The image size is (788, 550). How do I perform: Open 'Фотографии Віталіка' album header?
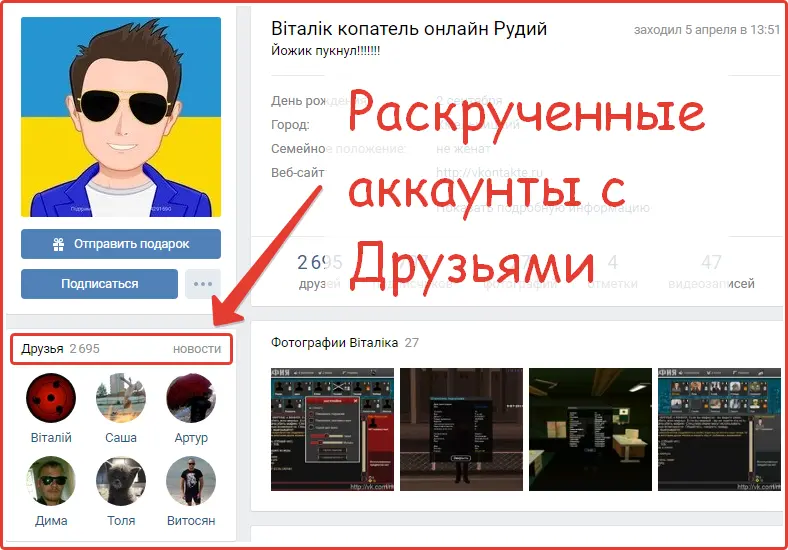tap(345, 343)
